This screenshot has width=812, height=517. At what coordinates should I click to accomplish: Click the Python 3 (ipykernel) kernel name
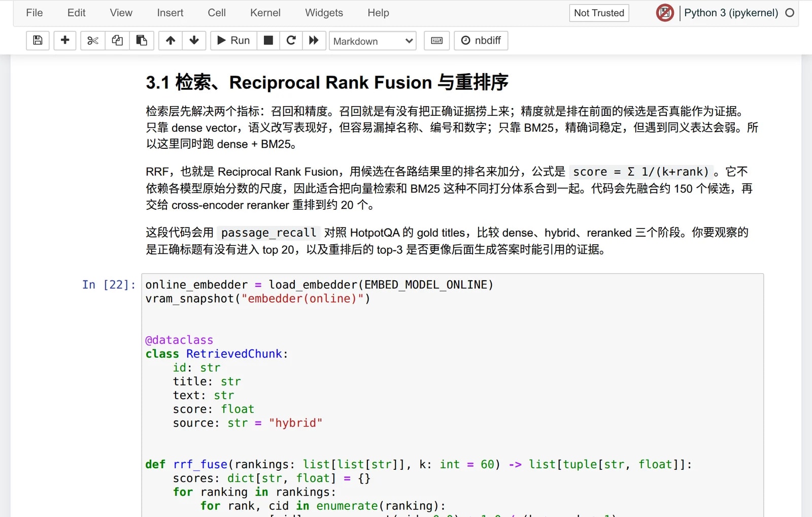pos(731,13)
